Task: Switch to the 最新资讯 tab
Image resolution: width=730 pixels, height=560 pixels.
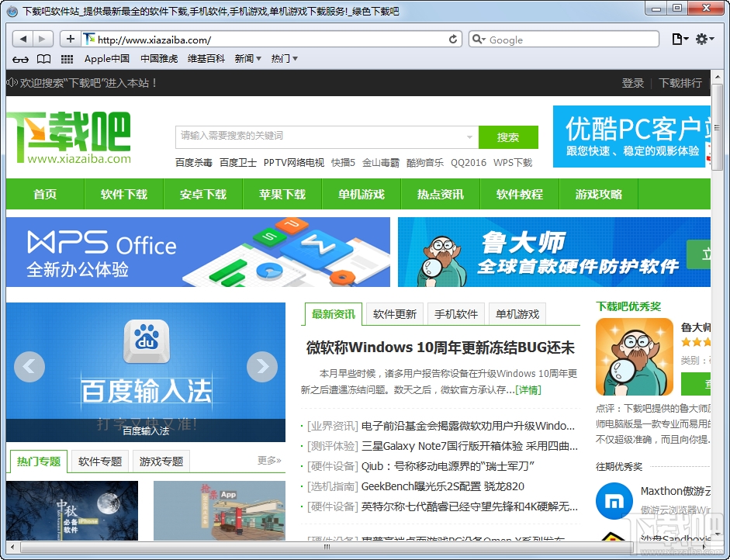Action: (x=334, y=314)
